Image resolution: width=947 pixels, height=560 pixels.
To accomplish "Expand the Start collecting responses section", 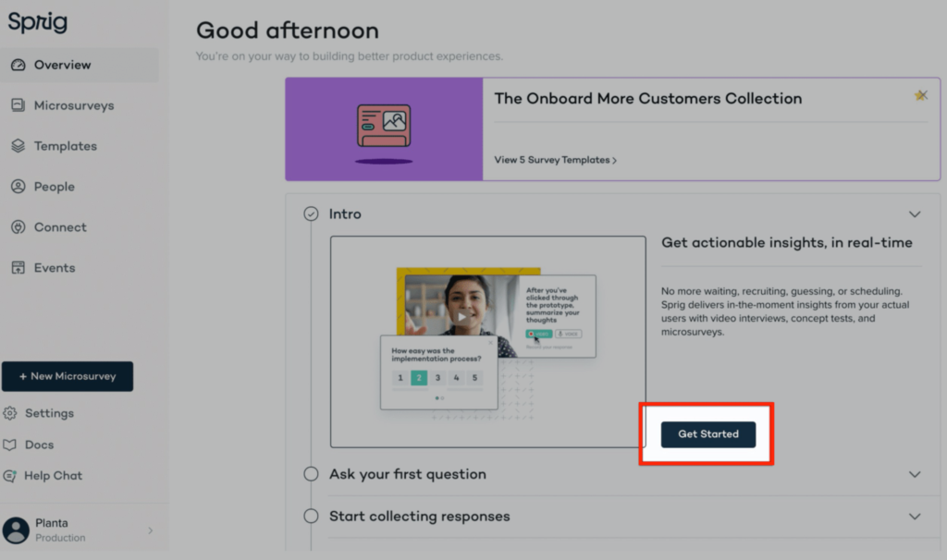I will [x=914, y=517].
